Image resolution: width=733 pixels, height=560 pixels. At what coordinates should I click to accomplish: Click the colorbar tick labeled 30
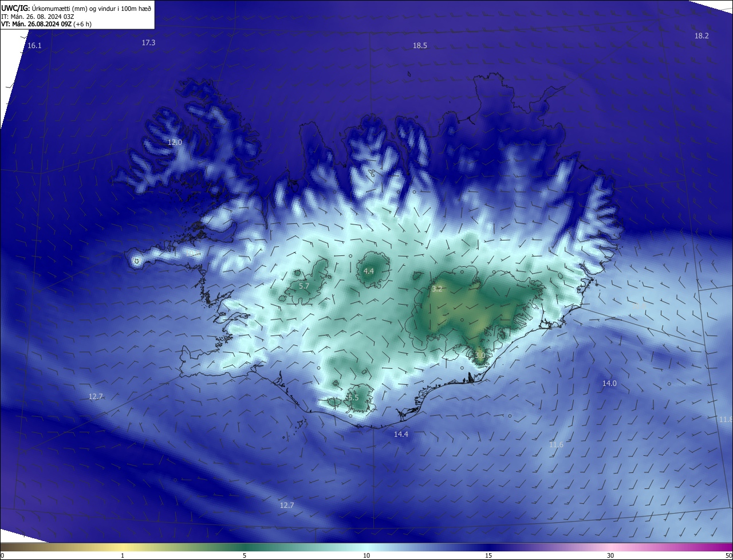click(610, 555)
